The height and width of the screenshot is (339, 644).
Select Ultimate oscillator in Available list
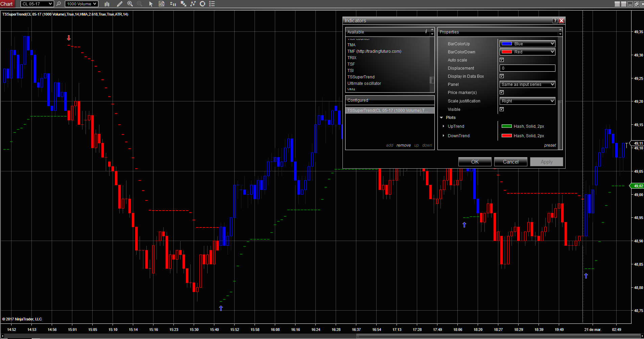364,83
